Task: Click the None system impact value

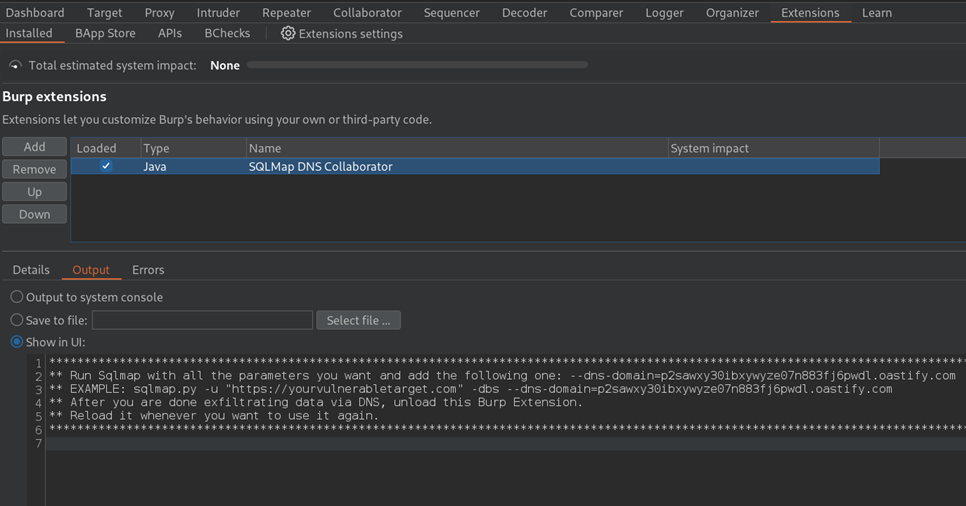Action: tap(225, 65)
